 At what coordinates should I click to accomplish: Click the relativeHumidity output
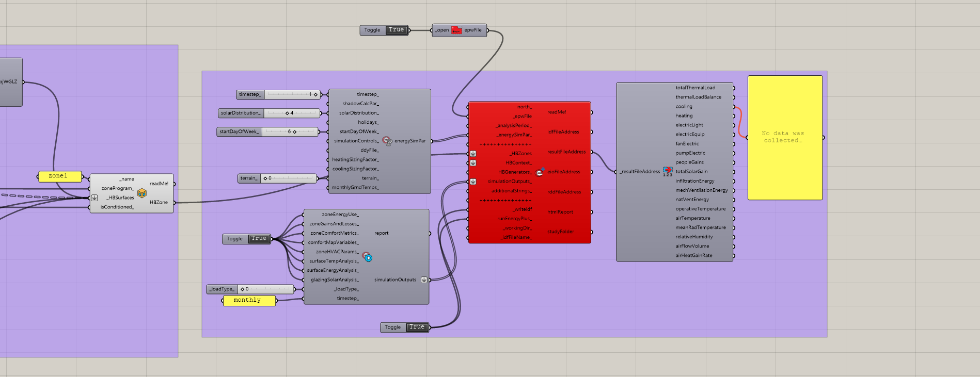click(x=694, y=237)
